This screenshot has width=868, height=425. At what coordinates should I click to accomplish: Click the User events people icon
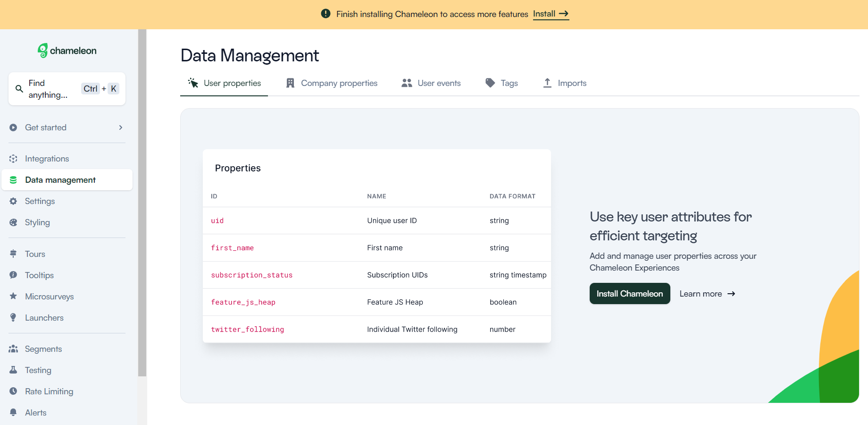coord(407,83)
